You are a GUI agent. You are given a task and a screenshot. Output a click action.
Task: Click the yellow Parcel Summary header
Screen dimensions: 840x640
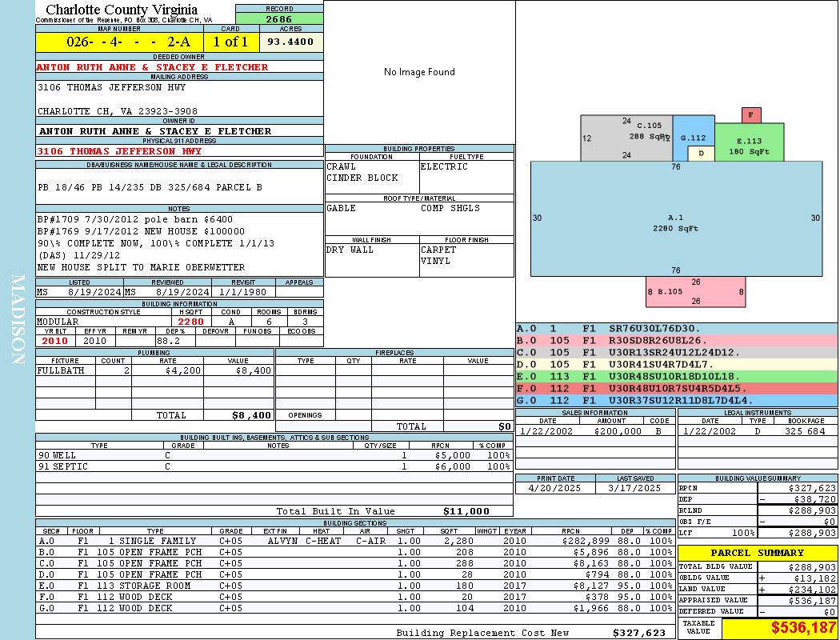click(x=757, y=553)
